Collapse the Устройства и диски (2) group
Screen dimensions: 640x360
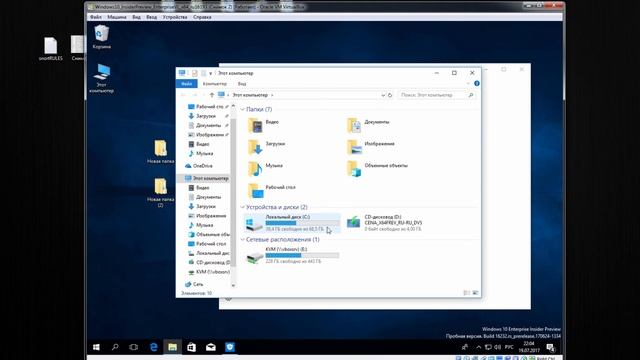[242, 207]
